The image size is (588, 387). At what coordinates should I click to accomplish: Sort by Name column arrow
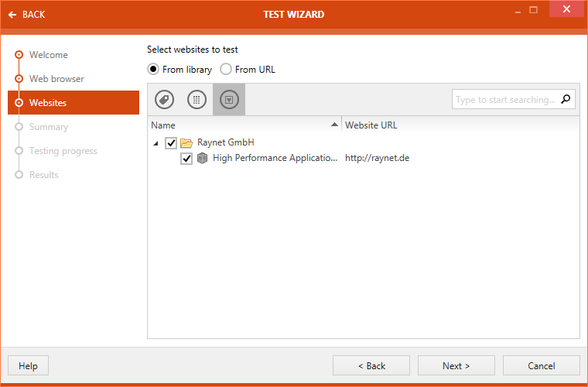coord(334,125)
